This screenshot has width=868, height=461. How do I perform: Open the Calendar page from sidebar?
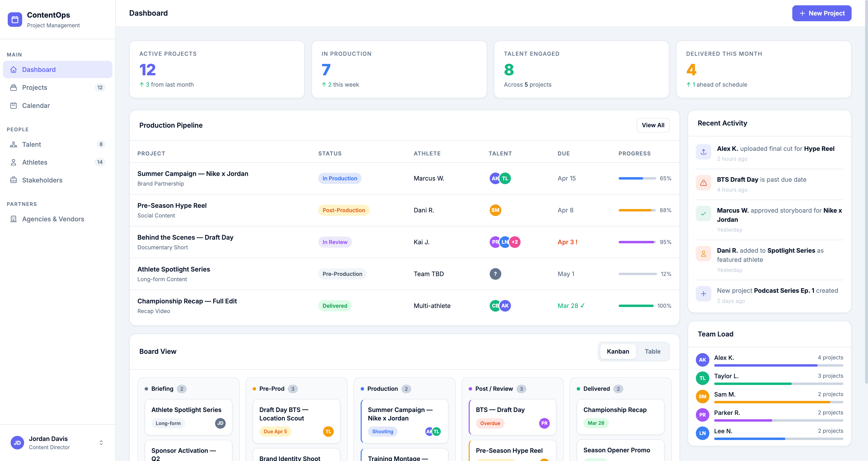click(x=36, y=105)
